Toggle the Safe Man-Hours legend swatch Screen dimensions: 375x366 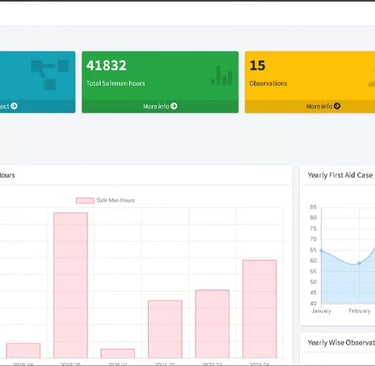click(85, 200)
